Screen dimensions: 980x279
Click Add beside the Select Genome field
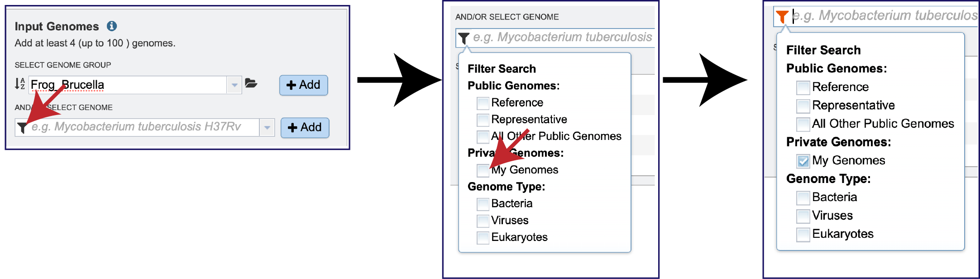pos(305,127)
